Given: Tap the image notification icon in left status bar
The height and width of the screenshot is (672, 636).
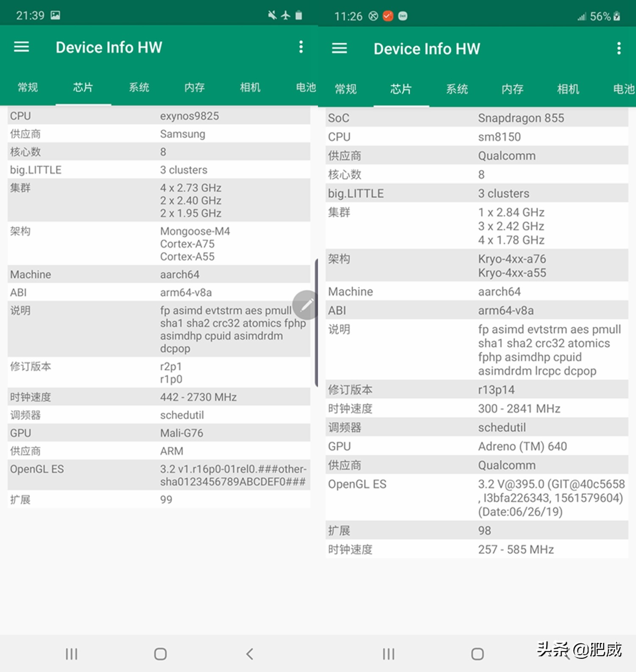Looking at the screenshot, I should tap(55, 15).
